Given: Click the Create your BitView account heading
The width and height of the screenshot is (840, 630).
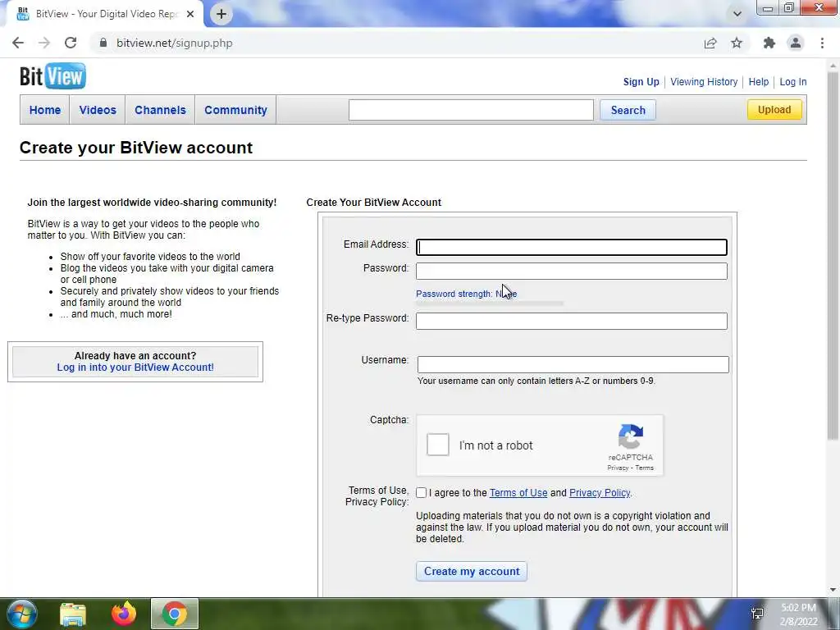Looking at the screenshot, I should click(136, 148).
